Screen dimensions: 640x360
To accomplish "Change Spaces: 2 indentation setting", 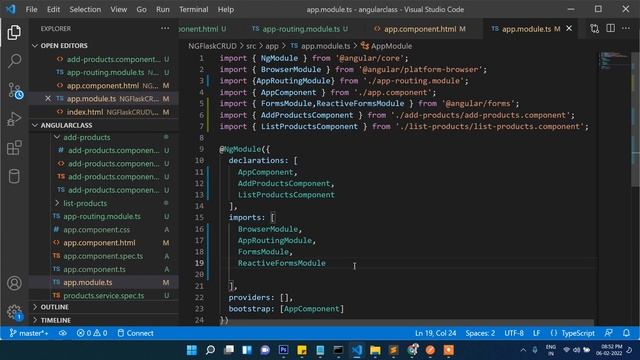I will click(x=480, y=333).
